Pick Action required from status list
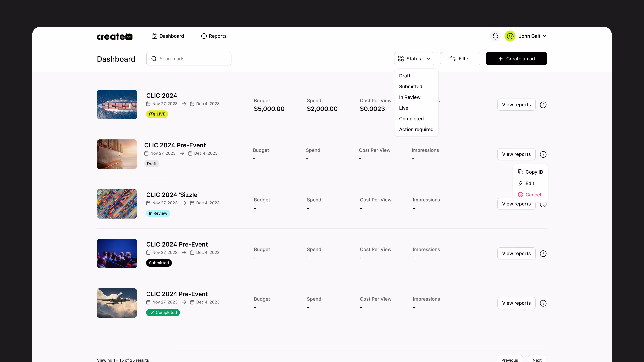Viewport: 644px width, 362px height. point(416,129)
